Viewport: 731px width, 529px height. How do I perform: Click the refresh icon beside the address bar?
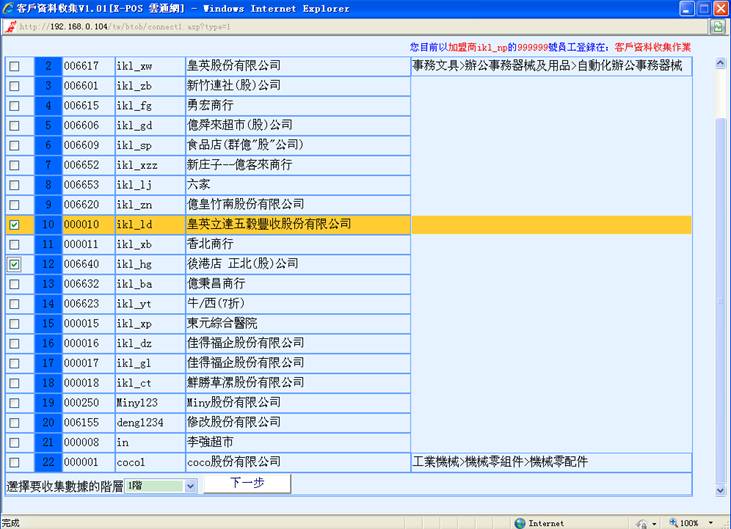click(716, 26)
